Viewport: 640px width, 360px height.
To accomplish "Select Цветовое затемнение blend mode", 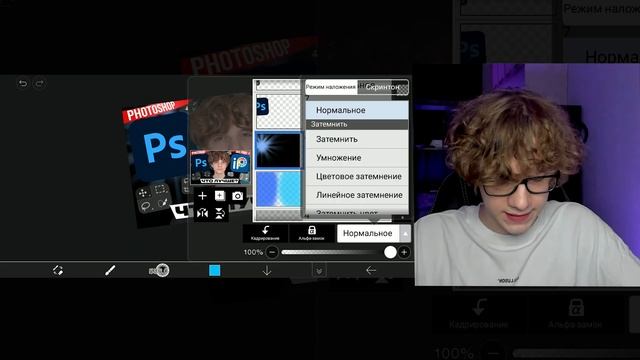I will coord(357,176).
